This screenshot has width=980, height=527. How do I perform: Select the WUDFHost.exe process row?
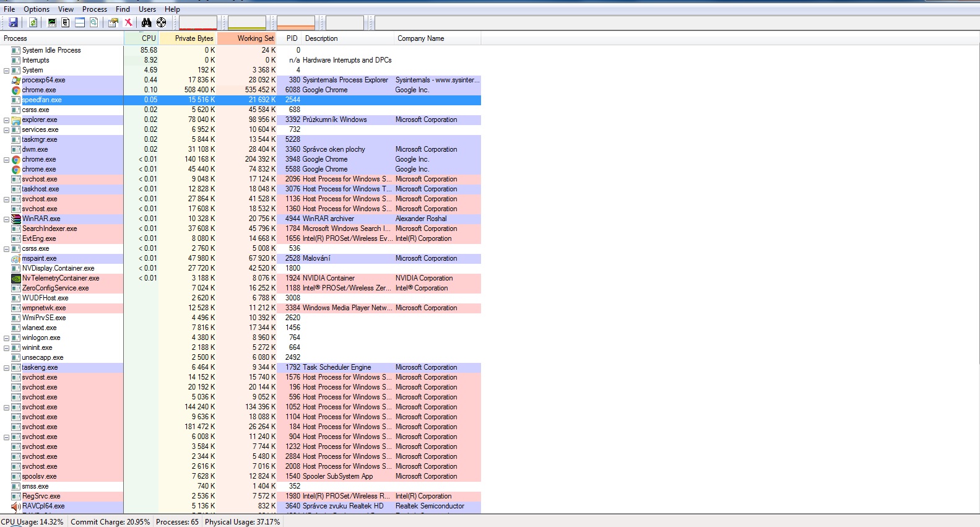[x=240, y=298]
